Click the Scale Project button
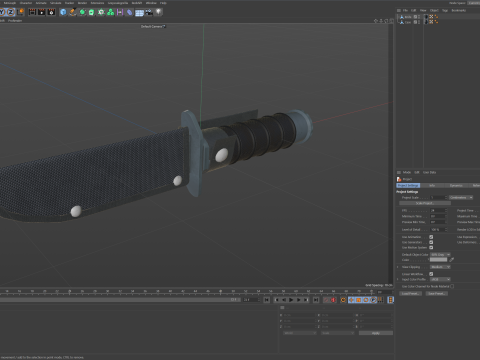This screenshot has height=360, width=480. point(425,203)
